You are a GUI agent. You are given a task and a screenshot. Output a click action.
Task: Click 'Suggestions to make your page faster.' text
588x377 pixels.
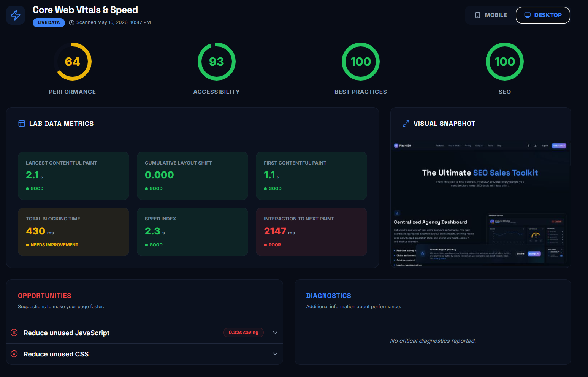tap(61, 307)
